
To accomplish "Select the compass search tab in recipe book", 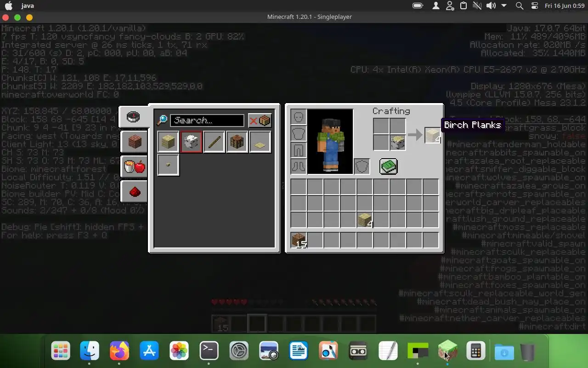I will [x=134, y=117].
